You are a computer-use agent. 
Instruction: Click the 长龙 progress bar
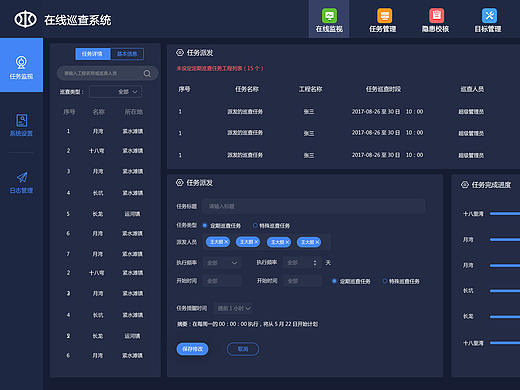(505, 316)
